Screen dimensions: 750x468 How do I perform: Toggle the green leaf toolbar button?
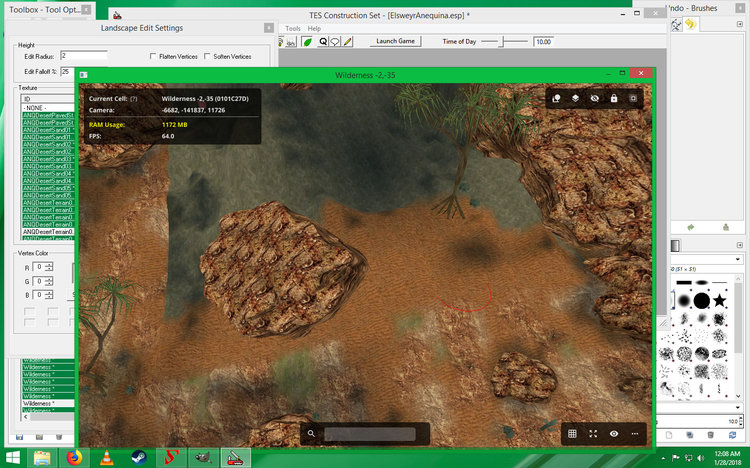(307, 42)
